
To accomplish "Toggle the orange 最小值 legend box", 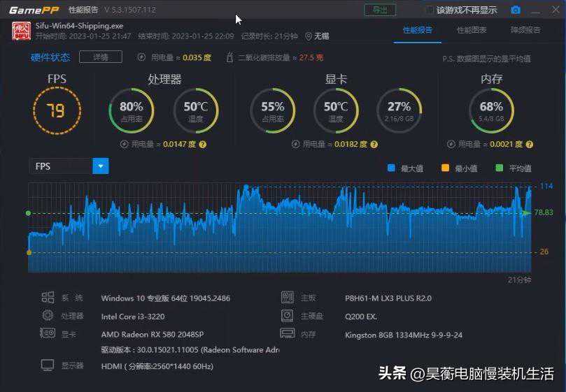I will tap(445, 168).
